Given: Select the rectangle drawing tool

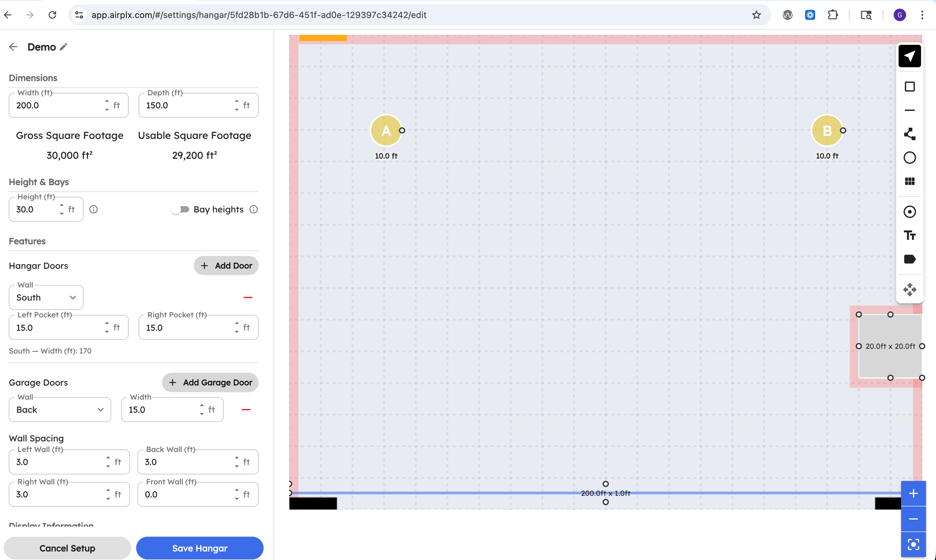Looking at the screenshot, I should tap(910, 86).
